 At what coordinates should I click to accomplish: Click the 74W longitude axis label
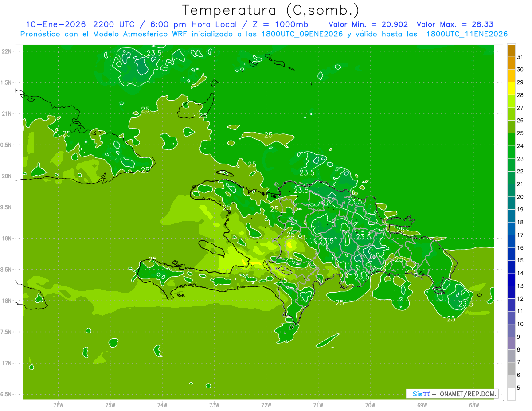tap(162, 405)
